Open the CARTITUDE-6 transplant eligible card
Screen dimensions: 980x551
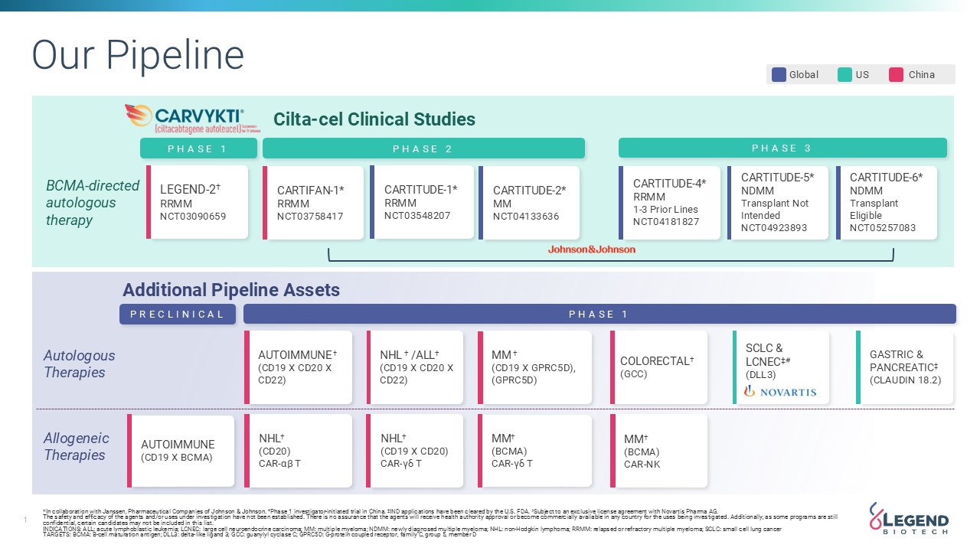tap(887, 203)
